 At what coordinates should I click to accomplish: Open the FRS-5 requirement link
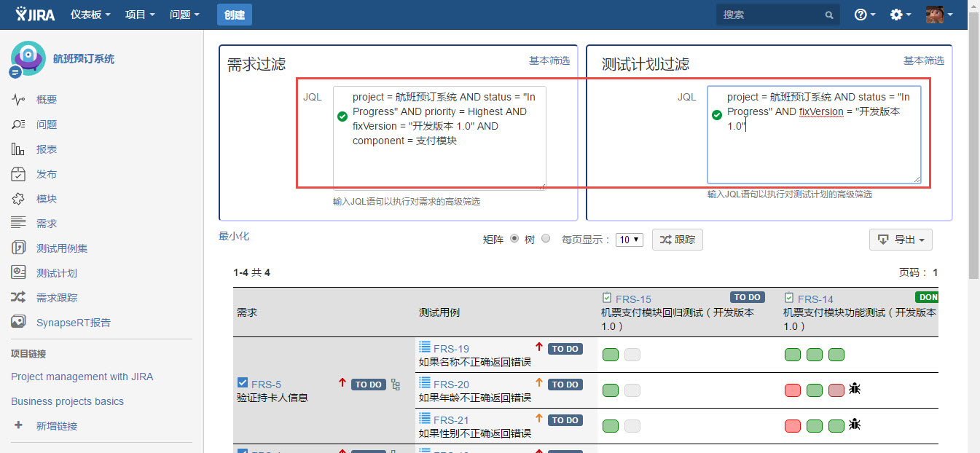[x=266, y=385]
